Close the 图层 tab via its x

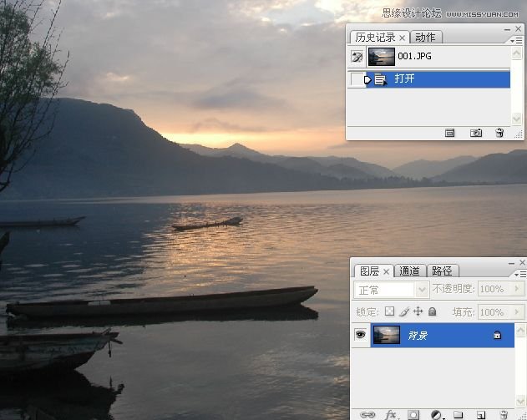[386, 272]
